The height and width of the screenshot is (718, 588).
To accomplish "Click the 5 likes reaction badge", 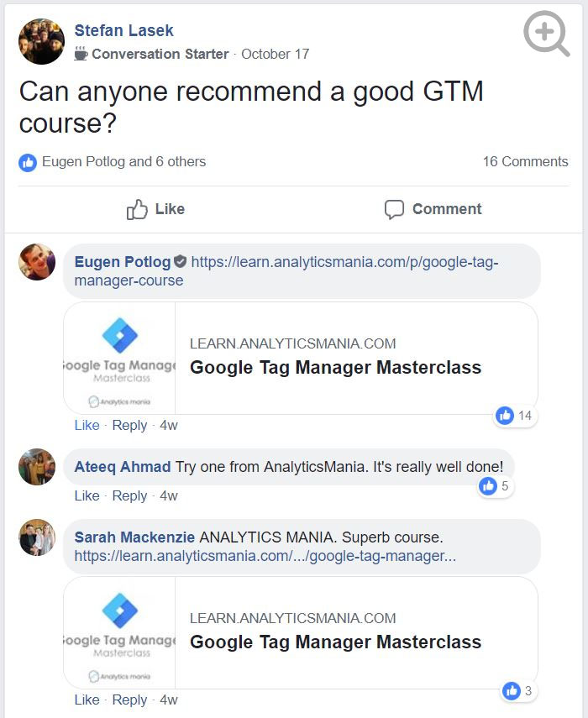I will click(494, 485).
